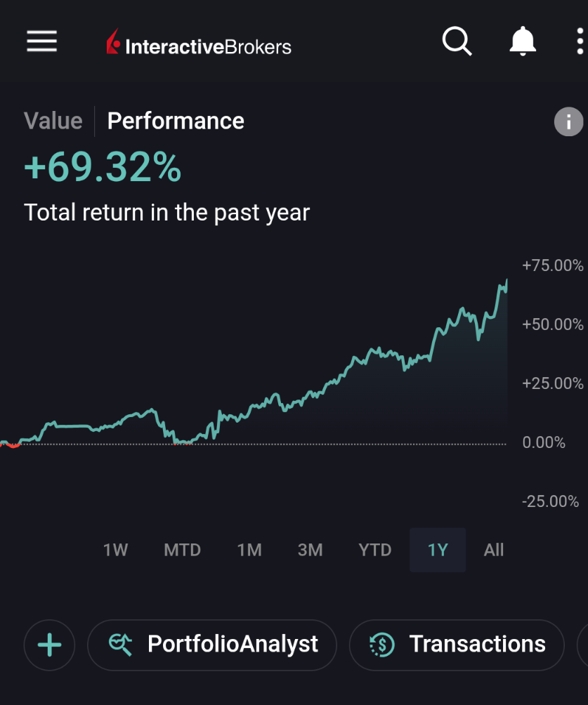This screenshot has height=705, width=588.
Task: Switch to the Value view
Action: pos(53,121)
